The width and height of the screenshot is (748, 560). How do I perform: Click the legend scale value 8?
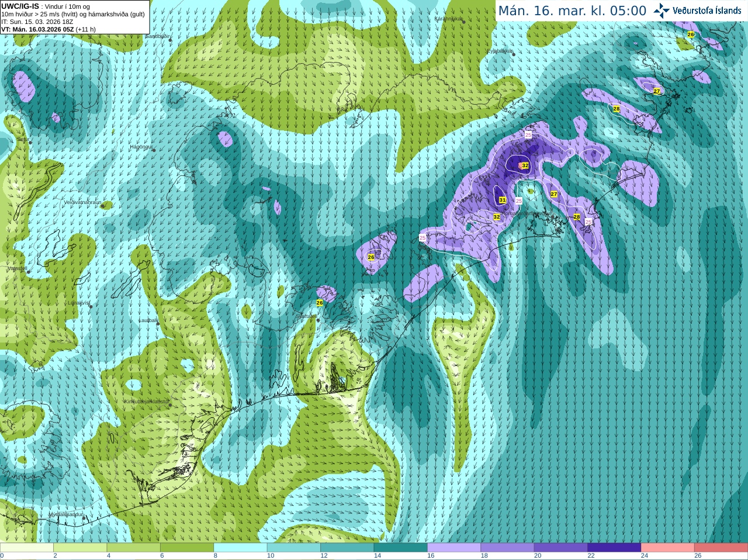[215, 556]
